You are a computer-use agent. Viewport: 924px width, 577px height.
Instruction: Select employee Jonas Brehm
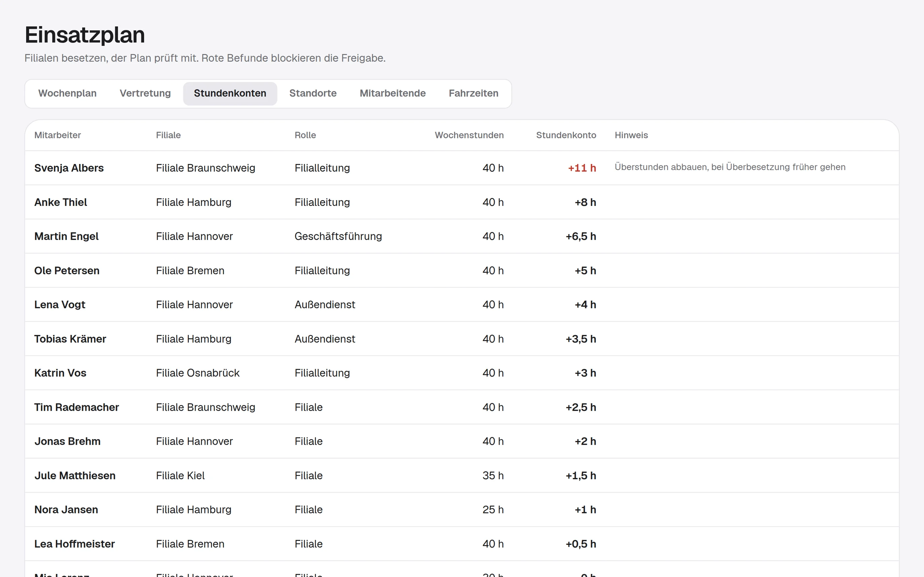68,441
